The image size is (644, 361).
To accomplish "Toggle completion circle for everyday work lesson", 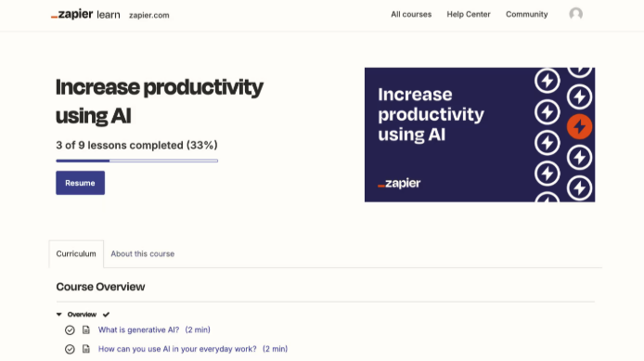I will coord(70,349).
